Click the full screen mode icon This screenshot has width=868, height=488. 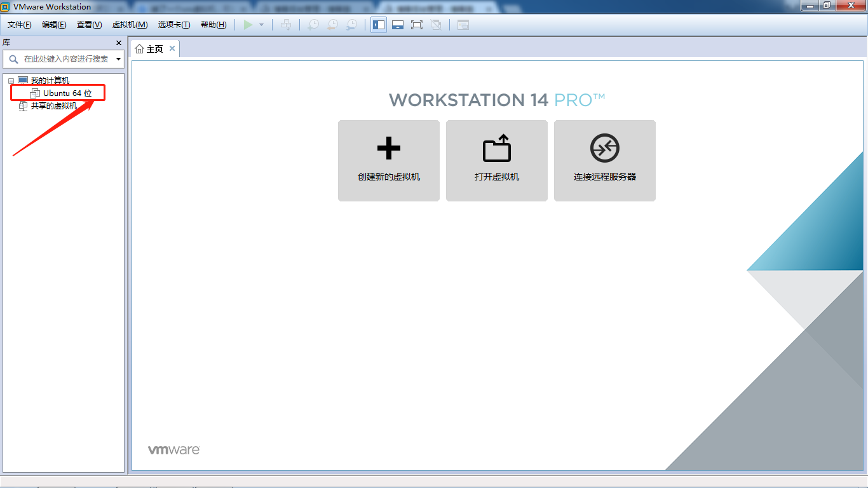point(417,25)
